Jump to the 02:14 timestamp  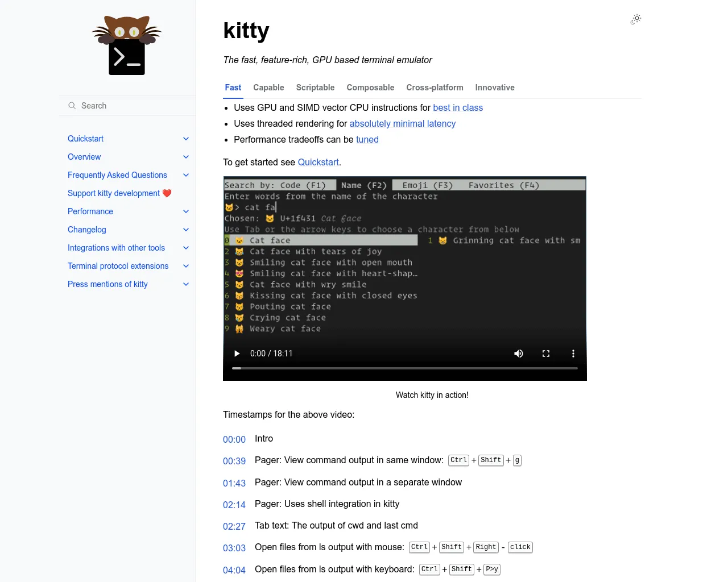pyautogui.click(x=234, y=505)
